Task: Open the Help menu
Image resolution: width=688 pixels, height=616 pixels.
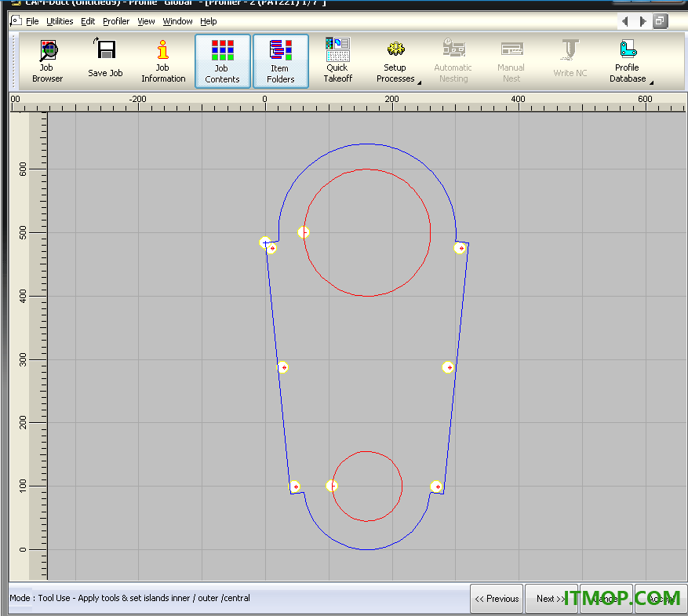Action: coord(209,21)
